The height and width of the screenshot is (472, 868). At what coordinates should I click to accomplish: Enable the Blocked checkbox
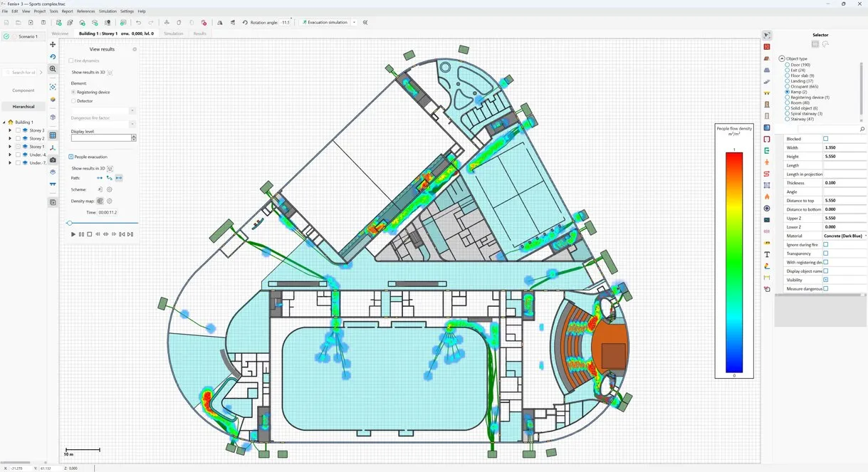(825, 139)
